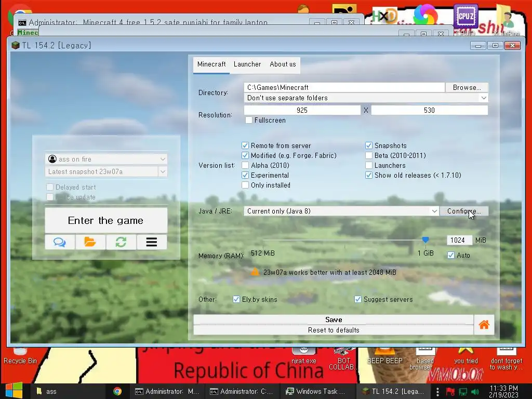Click the resolution height field 530

pyautogui.click(x=429, y=110)
